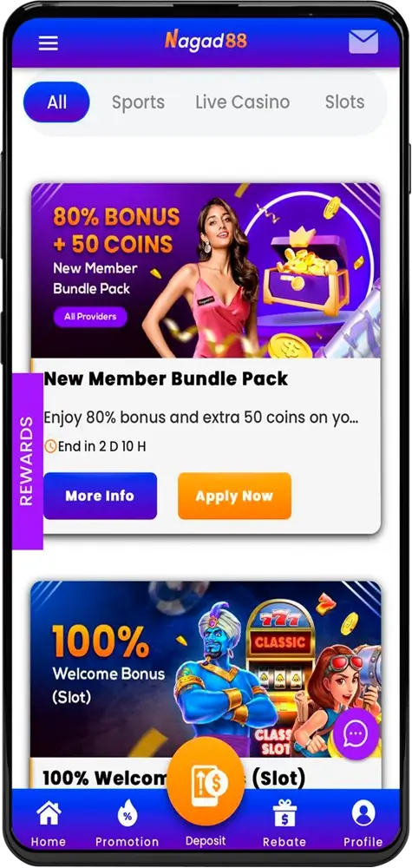412x868 pixels.
Task: Open the Rebate gift icon
Action: point(284,814)
